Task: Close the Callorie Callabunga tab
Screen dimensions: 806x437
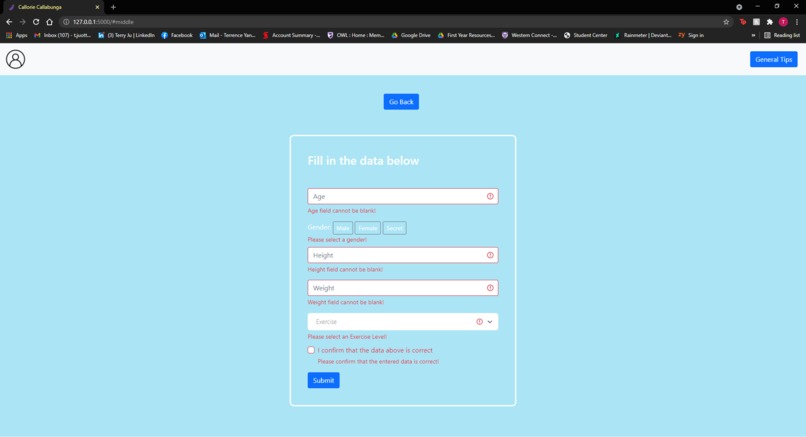Action: click(97, 7)
